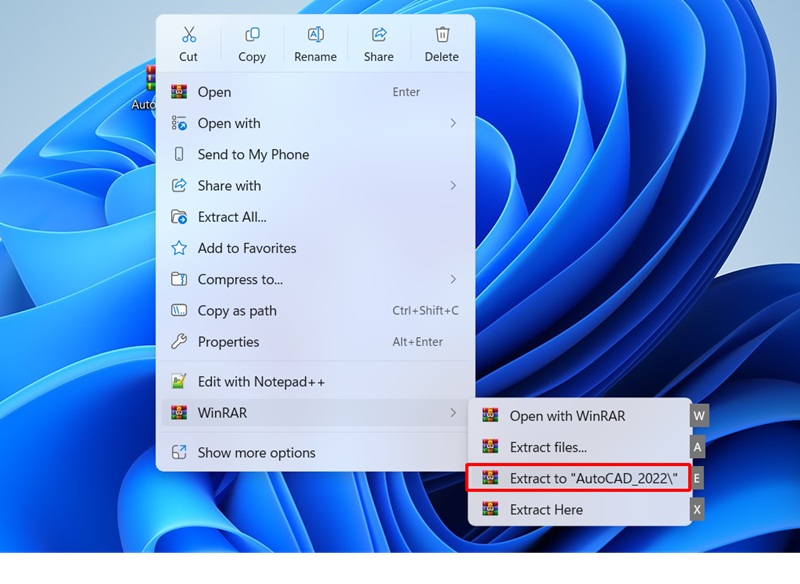Viewport: 800px width, 584px height.
Task: Choose Copy as path entry
Action: [x=237, y=311]
